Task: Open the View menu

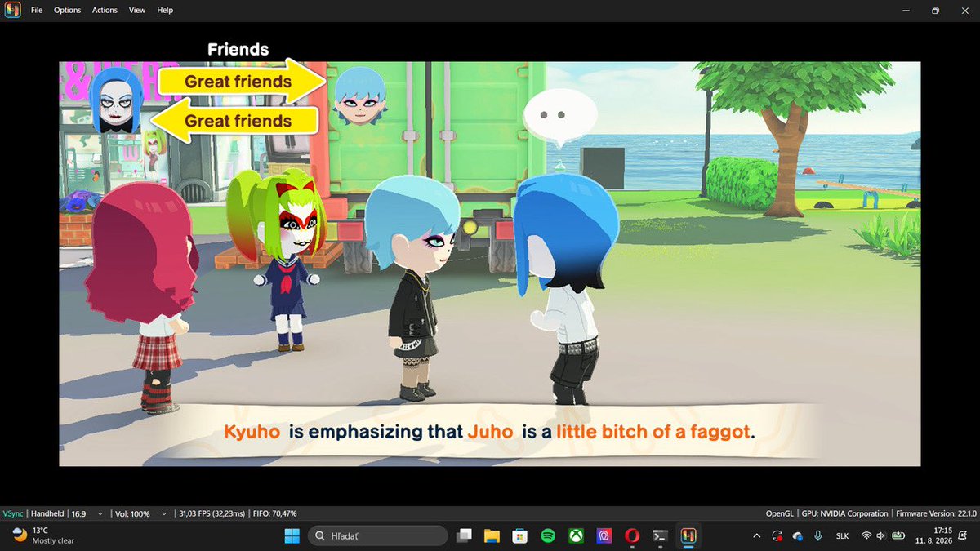Action: click(137, 10)
